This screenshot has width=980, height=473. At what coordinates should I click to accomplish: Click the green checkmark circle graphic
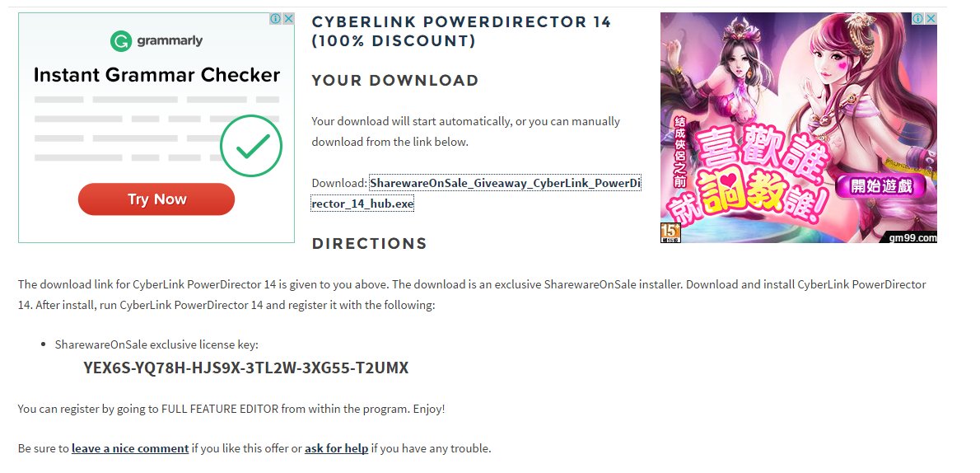tap(251, 147)
